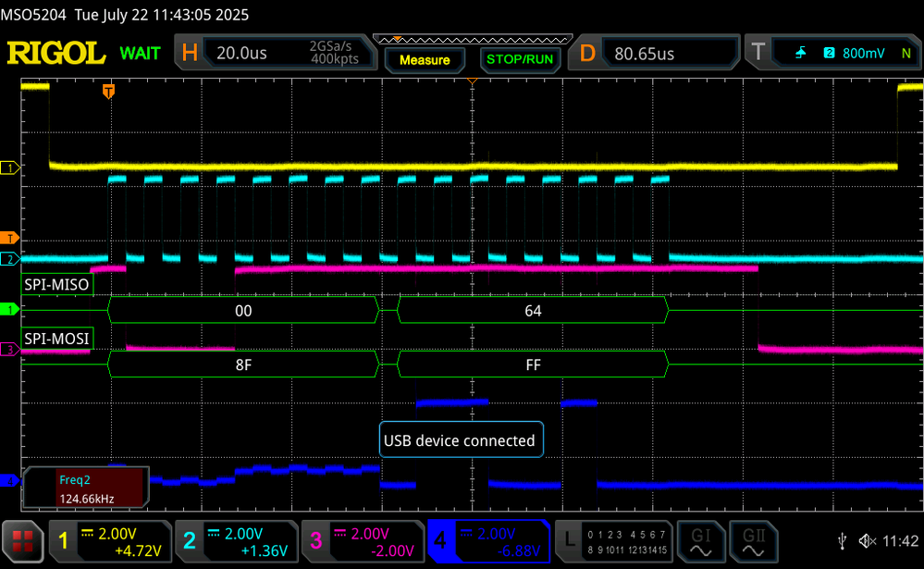Click trigger level 800mV value
The image size is (924, 569).
pos(863,53)
